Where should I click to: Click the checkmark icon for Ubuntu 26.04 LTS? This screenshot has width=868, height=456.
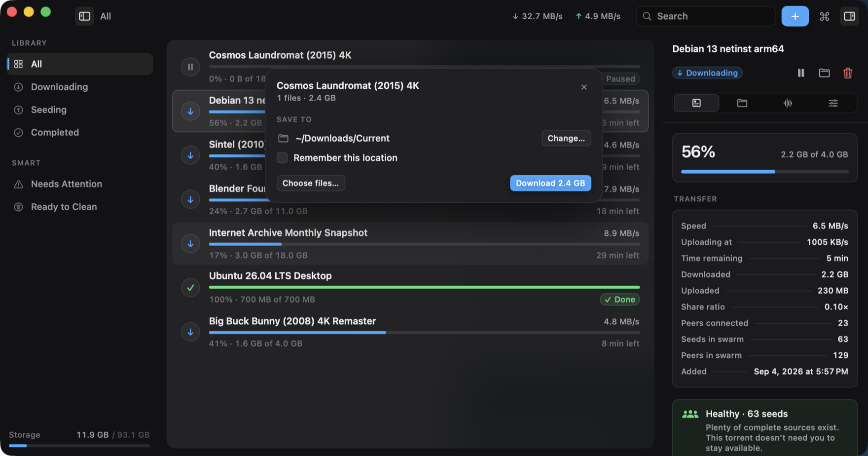(190, 288)
